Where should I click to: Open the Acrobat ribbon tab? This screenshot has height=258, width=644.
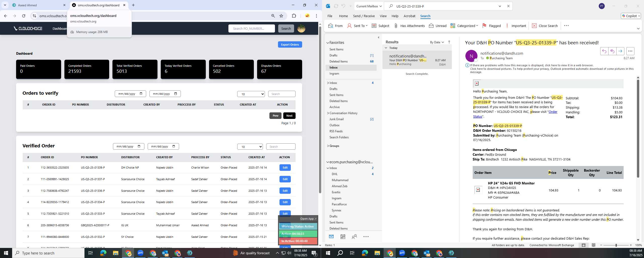409,16
